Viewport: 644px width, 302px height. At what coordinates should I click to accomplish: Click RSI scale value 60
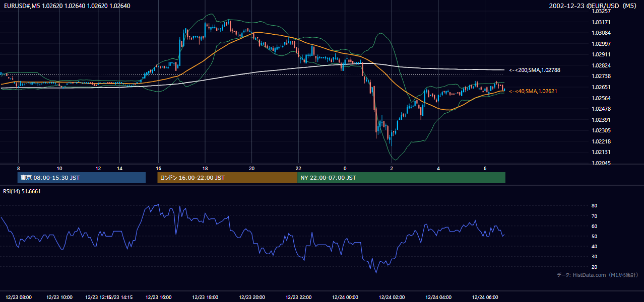point(594,226)
